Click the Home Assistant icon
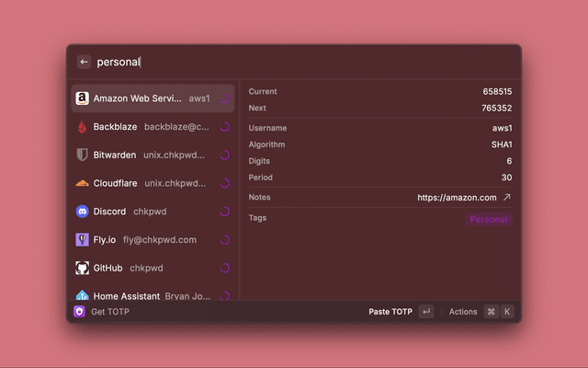 click(x=82, y=295)
